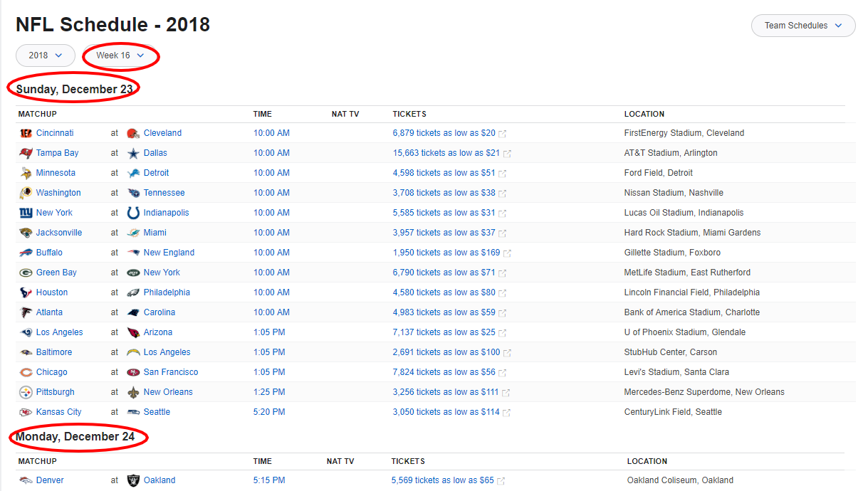Click 10:00 AM time for Minnesota game

(271, 173)
